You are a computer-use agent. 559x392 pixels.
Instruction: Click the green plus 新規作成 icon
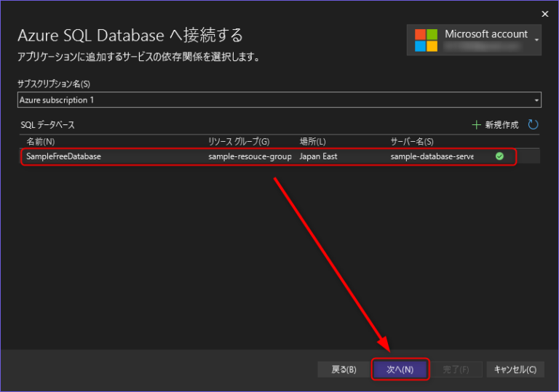click(x=477, y=125)
